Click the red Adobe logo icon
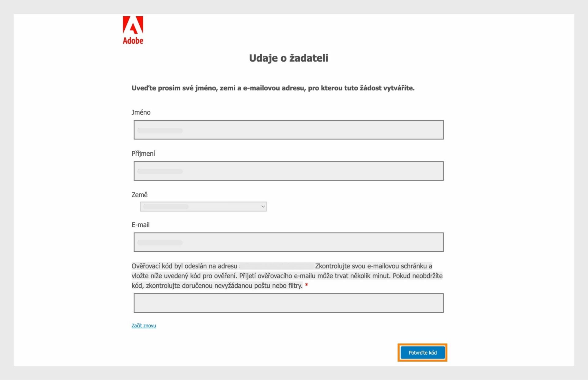The width and height of the screenshot is (588, 380). tap(133, 25)
